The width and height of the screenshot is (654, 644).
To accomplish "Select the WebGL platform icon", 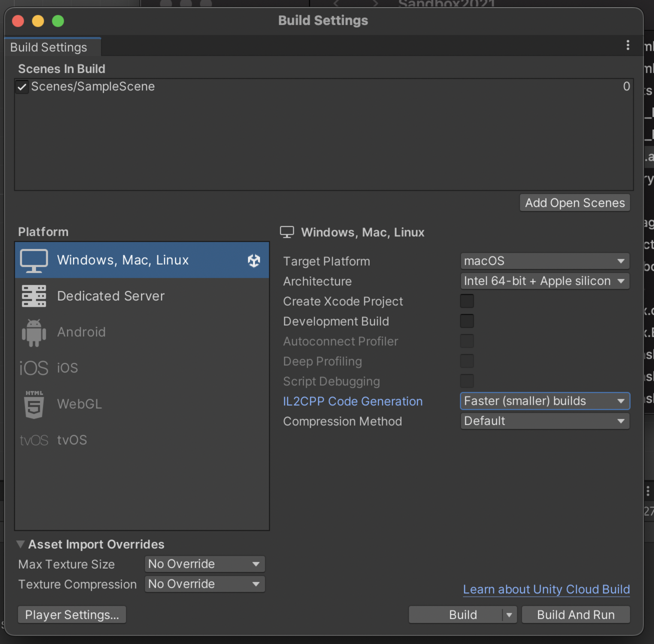I will click(33, 404).
